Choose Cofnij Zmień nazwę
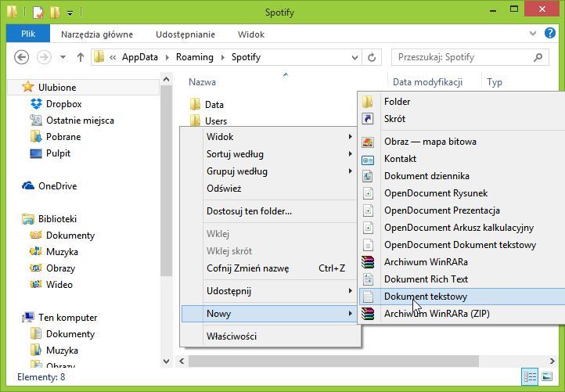The height and width of the screenshot is (392, 565). [x=269, y=268]
